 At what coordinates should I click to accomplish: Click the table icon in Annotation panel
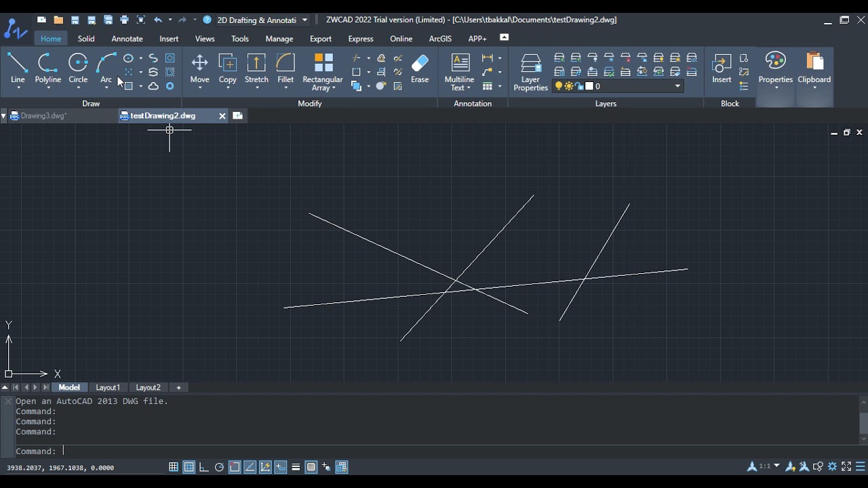click(x=488, y=86)
